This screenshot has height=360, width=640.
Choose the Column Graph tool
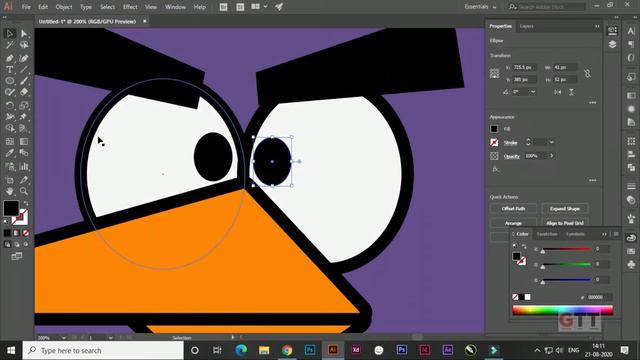[24, 166]
